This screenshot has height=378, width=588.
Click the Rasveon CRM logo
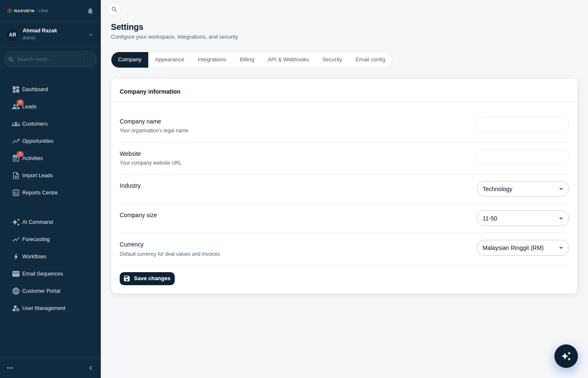tap(27, 11)
